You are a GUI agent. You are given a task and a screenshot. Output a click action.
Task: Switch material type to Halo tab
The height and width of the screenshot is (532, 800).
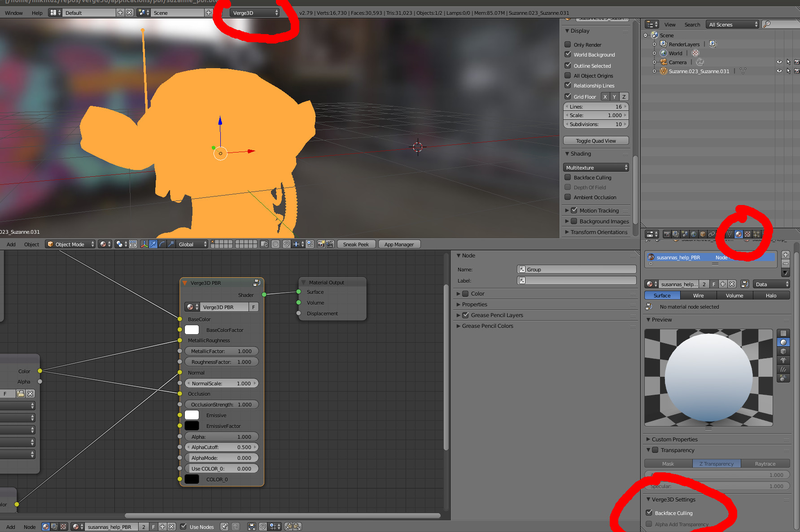click(771, 295)
